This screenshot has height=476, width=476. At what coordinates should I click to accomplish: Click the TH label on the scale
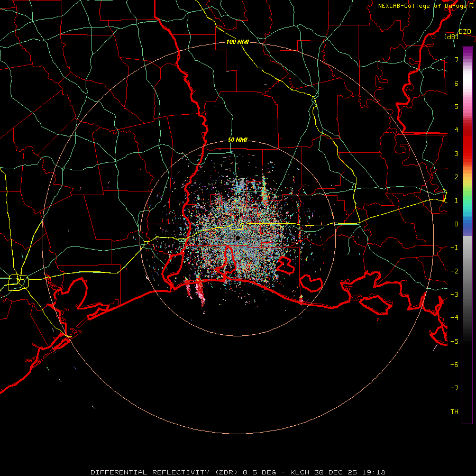(x=454, y=412)
